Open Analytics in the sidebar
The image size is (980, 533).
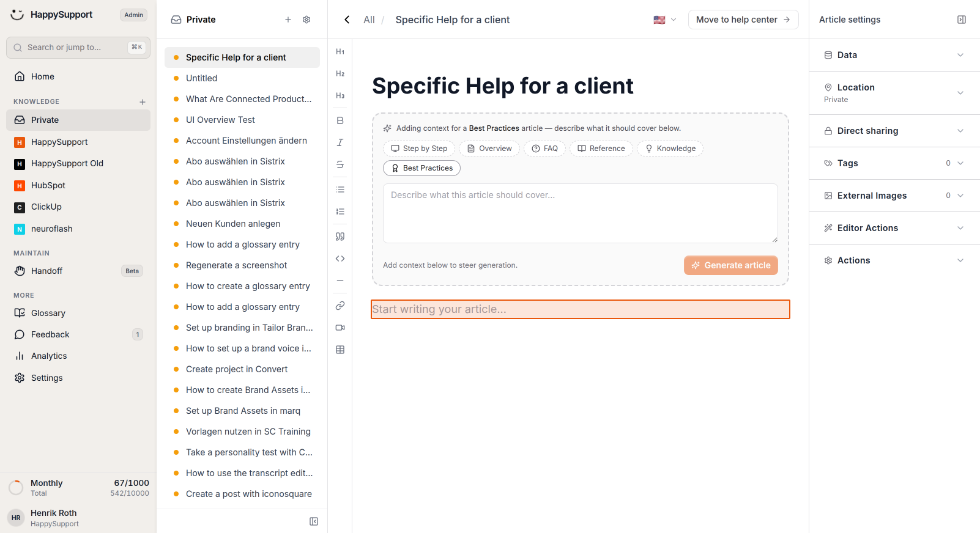[78, 356]
